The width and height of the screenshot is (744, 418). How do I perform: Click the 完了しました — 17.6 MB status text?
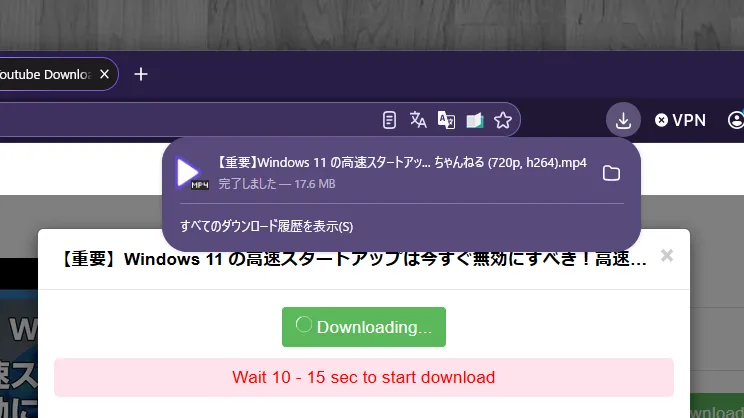(x=277, y=184)
